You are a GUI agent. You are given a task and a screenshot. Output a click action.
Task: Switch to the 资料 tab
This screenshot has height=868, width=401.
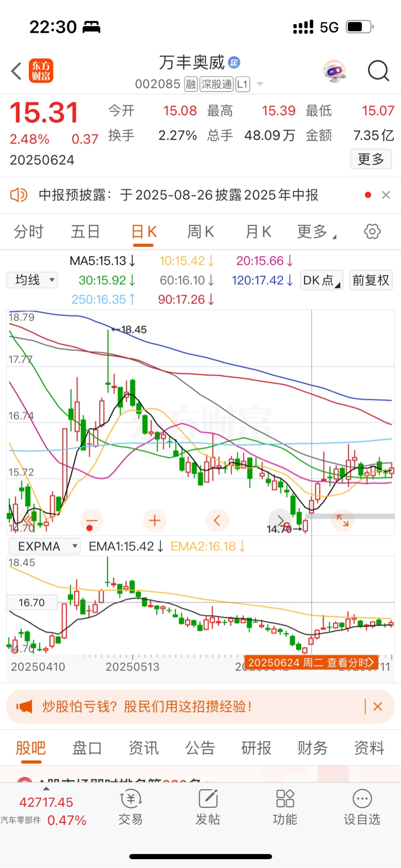(x=369, y=748)
